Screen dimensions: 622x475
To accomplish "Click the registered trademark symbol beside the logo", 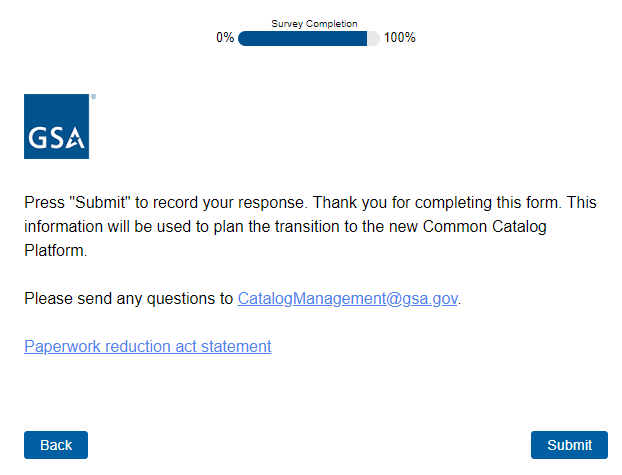I will (x=93, y=97).
